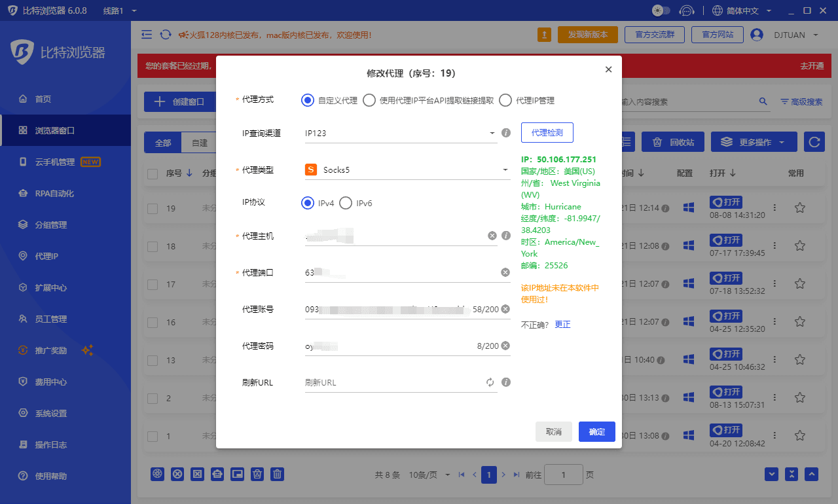Open 简体中文 language dropdown

point(742,10)
